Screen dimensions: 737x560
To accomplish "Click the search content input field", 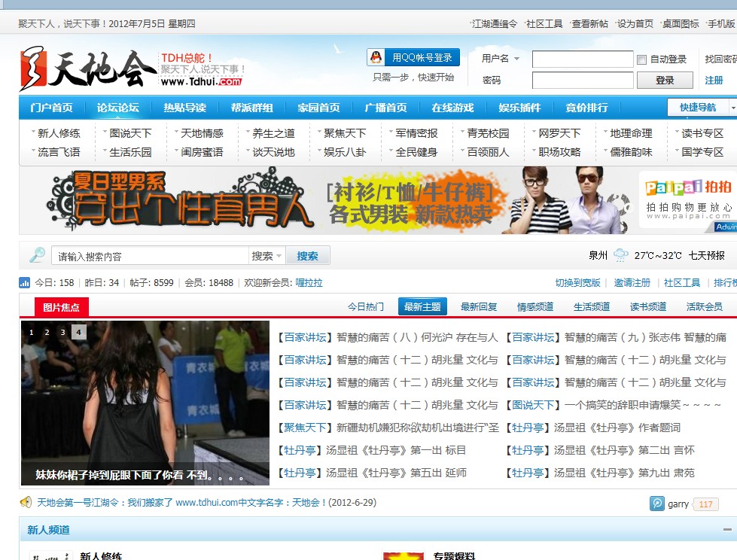I will 150,256.
